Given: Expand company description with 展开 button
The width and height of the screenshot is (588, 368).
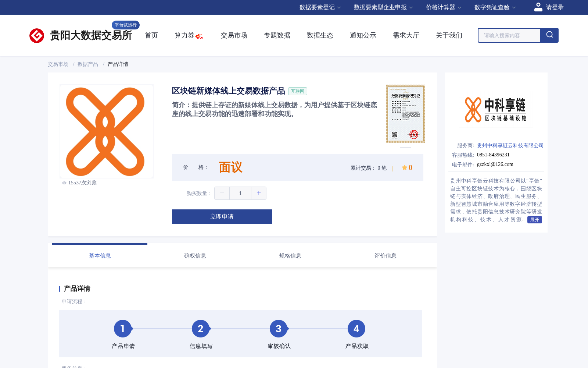Looking at the screenshot, I should point(535,220).
